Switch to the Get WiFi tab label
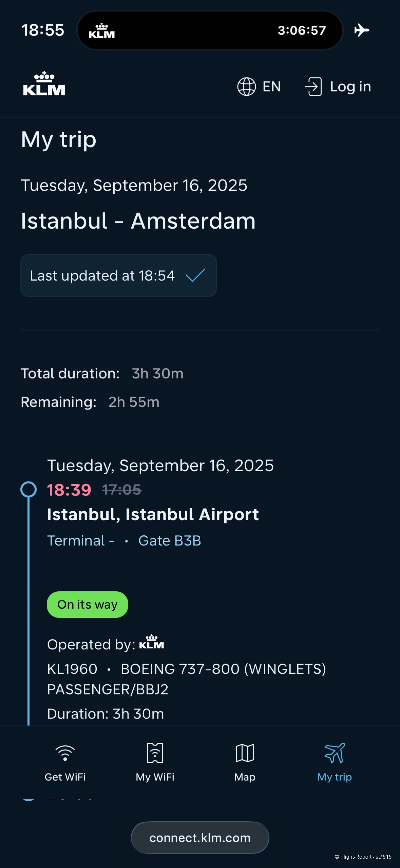Image resolution: width=400 pixels, height=868 pixels. tap(65, 777)
